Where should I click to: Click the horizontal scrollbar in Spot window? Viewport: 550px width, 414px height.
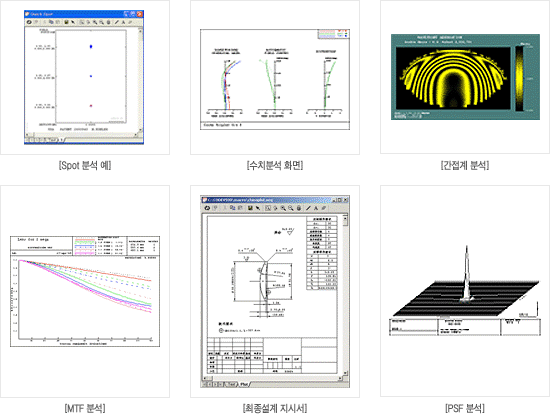[82, 134]
